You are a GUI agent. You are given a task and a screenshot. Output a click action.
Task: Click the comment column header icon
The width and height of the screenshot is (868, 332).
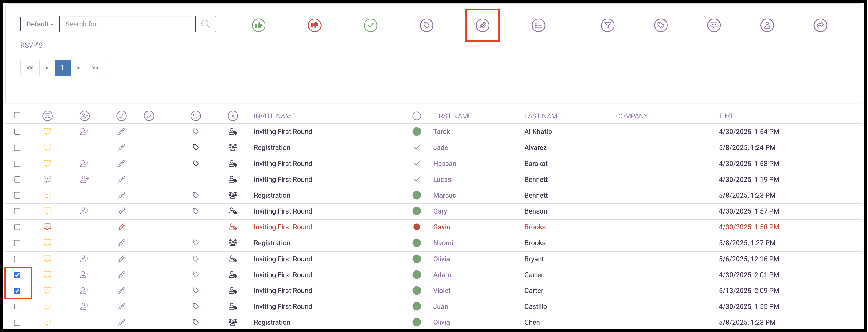tap(48, 116)
